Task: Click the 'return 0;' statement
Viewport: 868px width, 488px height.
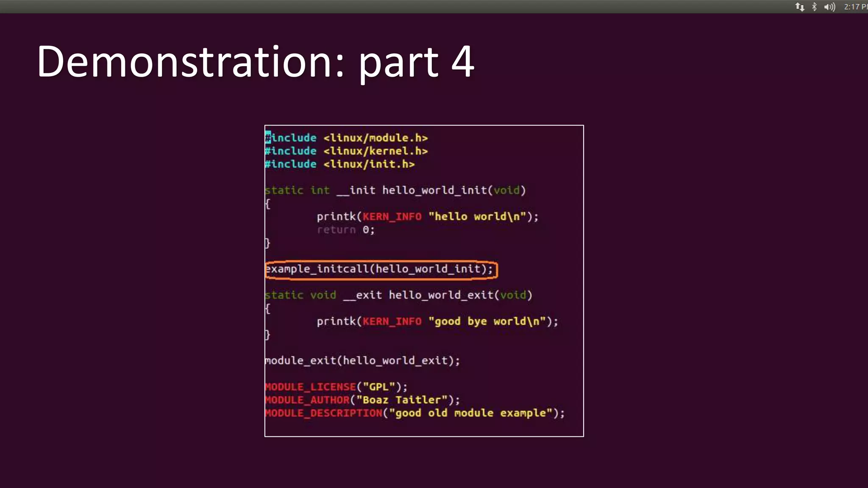Action: click(346, 230)
